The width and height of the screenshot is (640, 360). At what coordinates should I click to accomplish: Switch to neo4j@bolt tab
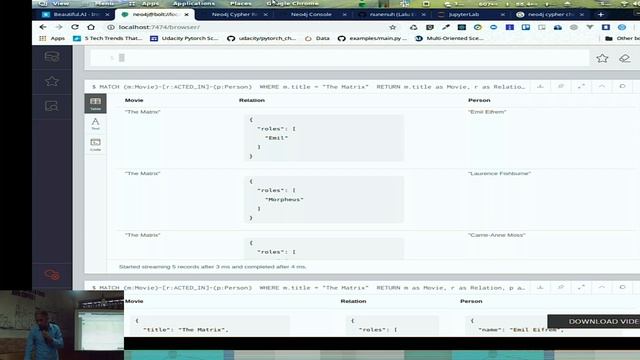pyautogui.click(x=155, y=14)
